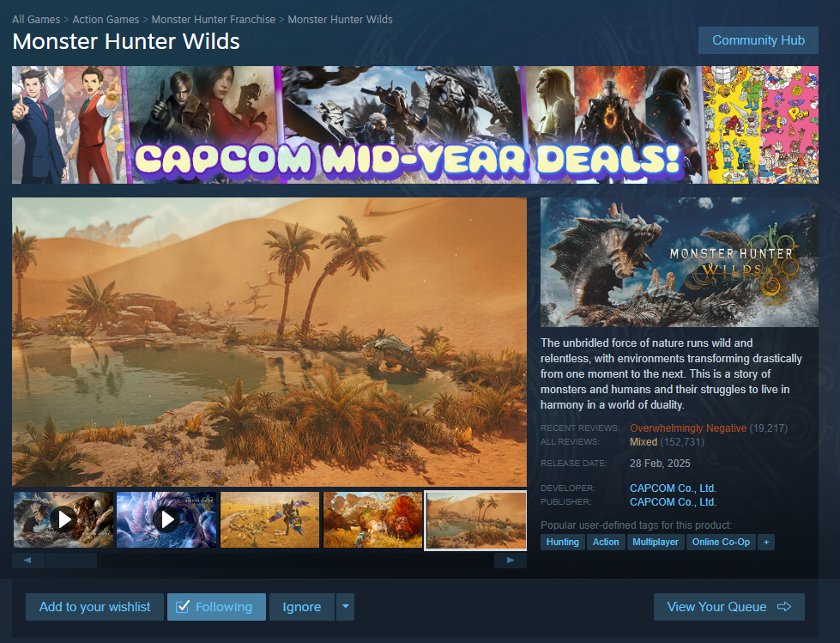The height and width of the screenshot is (643, 840).
Task: Select the orange furry monster screenshot thumbnail
Action: 373,519
